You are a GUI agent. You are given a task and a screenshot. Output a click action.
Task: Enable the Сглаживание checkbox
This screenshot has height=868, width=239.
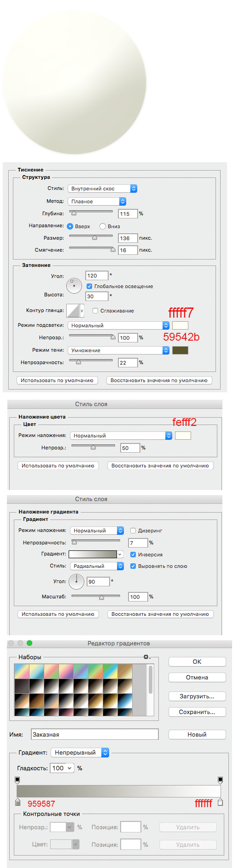tap(95, 311)
